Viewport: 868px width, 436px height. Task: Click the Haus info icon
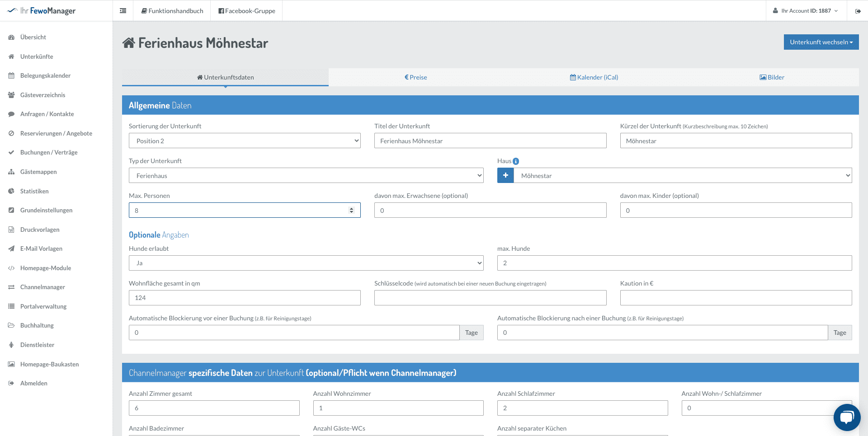point(516,161)
